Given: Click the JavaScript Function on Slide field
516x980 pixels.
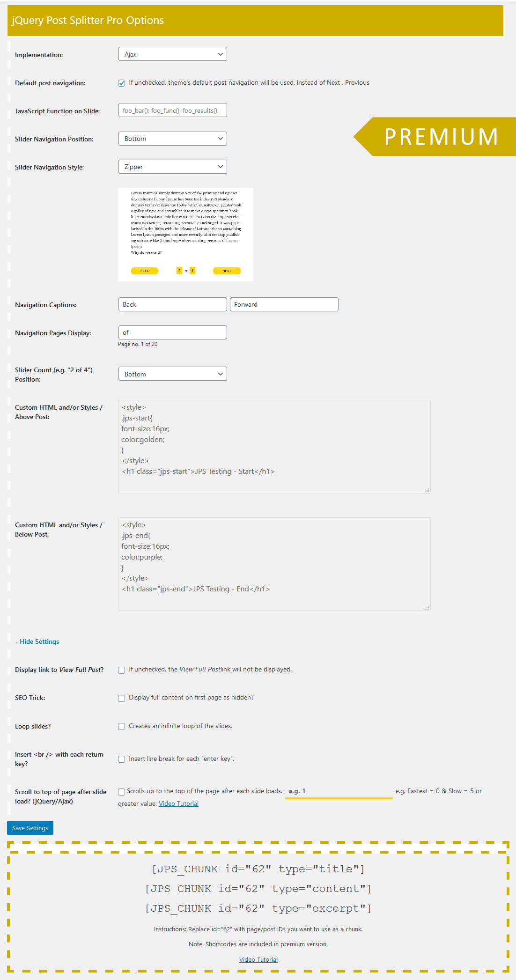Looking at the screenshot, I should point(172,110).
